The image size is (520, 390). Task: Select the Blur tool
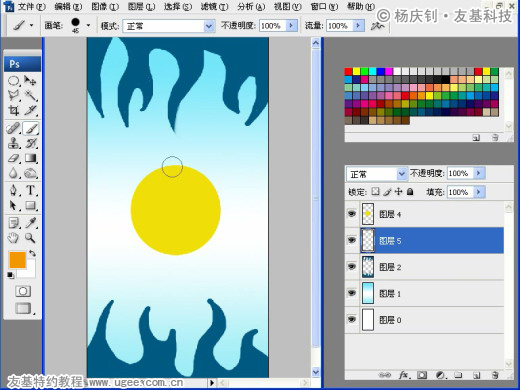point(14,173)
